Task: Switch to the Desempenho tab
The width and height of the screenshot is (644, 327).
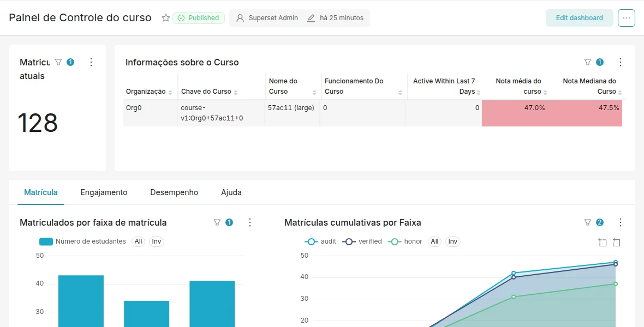Action: tap(174, 192)
